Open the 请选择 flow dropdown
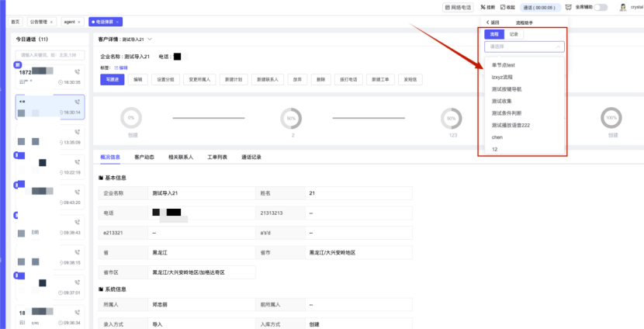This screenshot has width=644, height=329. tap(524, 47)
